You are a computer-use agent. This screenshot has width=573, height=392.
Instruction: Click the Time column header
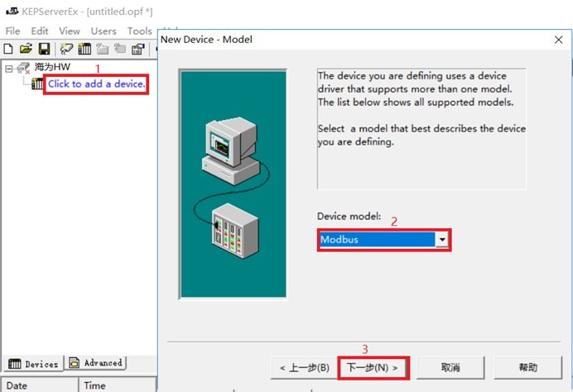tap(118, 385)
